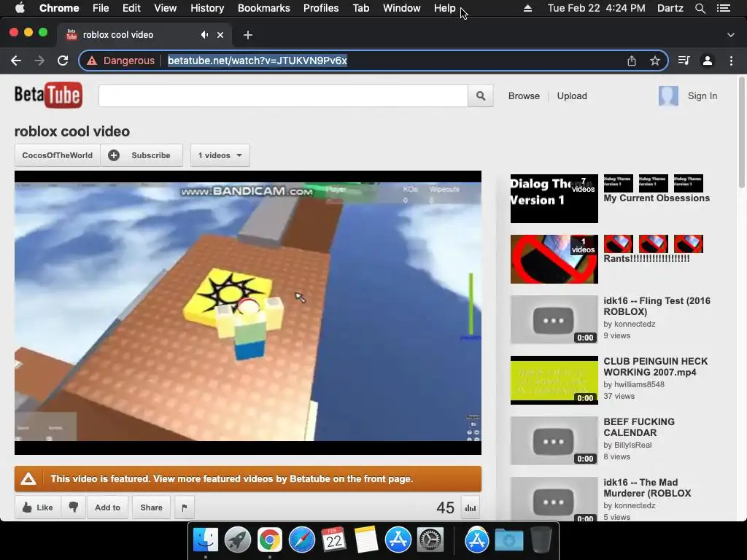The width and height of the screenshot is (747, 560).
Task: Open Finder from the dock
Action: pos(205,540)
